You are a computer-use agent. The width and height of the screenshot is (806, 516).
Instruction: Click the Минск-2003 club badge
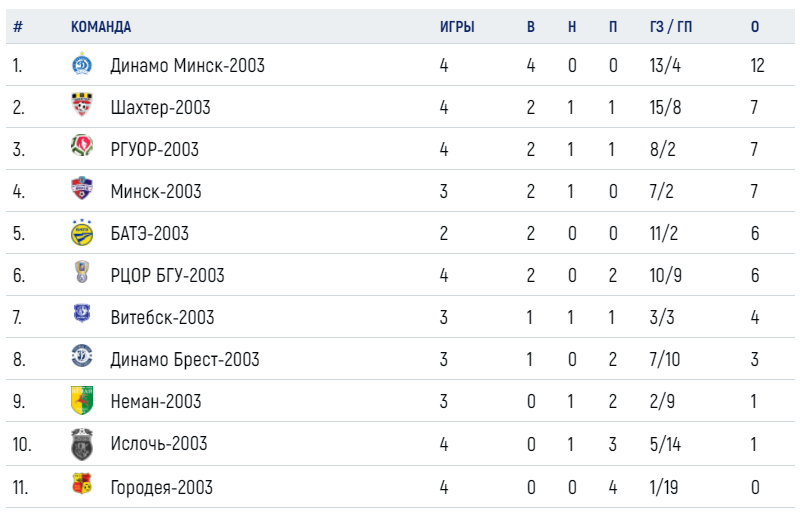coord(82,189)
